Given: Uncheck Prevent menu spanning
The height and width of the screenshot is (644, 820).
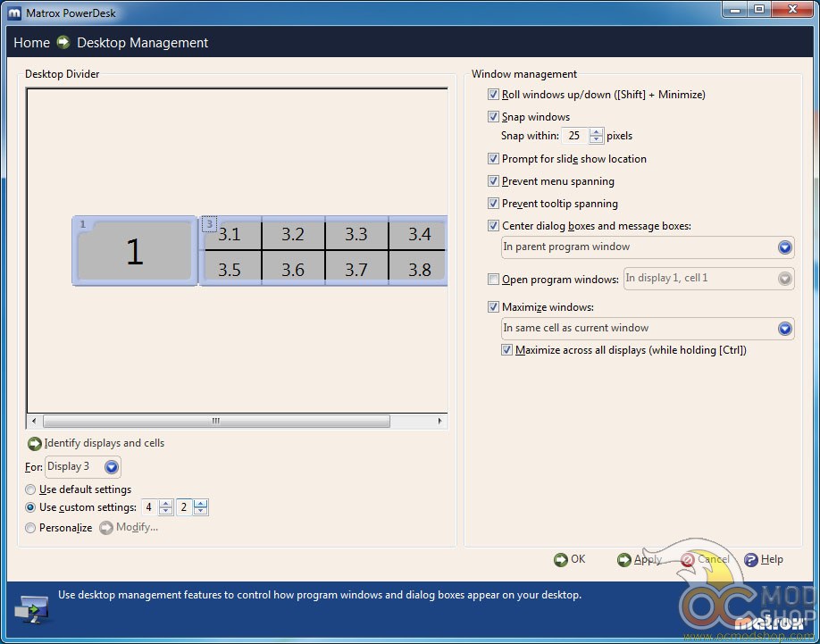Looking at the screenshot, I should pos(493,180).
